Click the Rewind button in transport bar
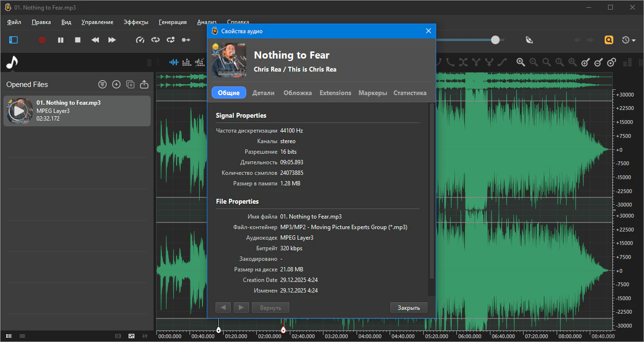The image size is (644, 342). pyautogui.click(x=95, y=40)
